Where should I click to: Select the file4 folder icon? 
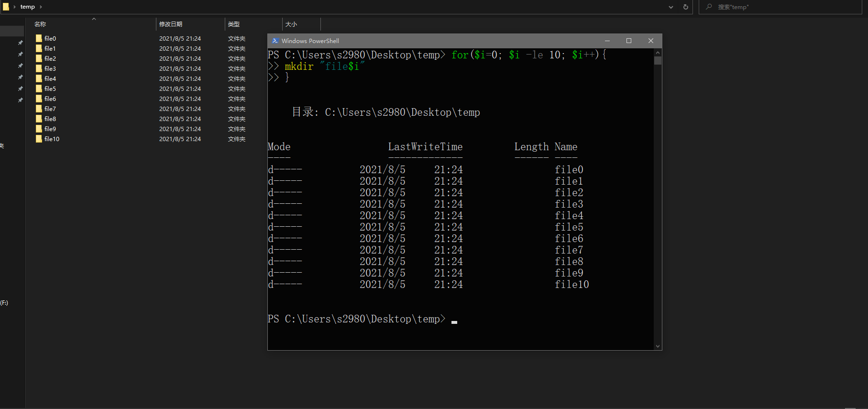pos(39,78)
